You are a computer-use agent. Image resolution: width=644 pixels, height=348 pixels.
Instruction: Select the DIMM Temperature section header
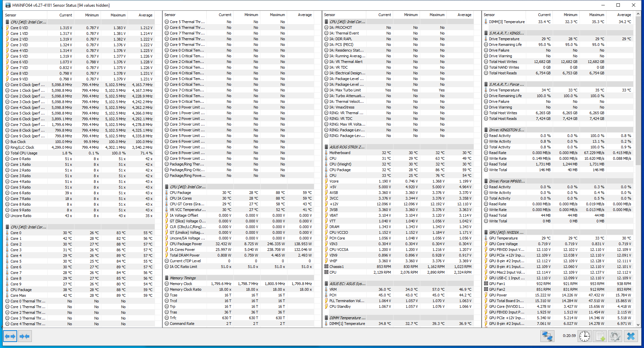[398, 318]
